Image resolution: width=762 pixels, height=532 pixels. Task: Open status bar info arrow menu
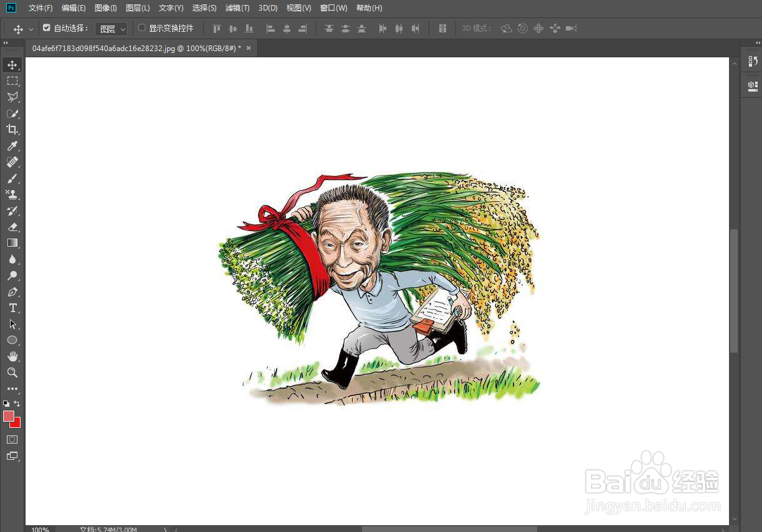tap(164, 529)
